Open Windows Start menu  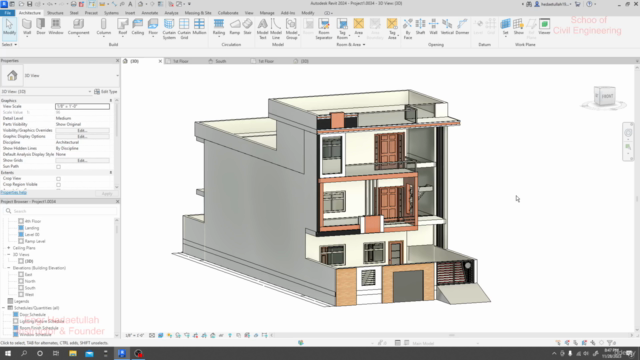point(8,353)
